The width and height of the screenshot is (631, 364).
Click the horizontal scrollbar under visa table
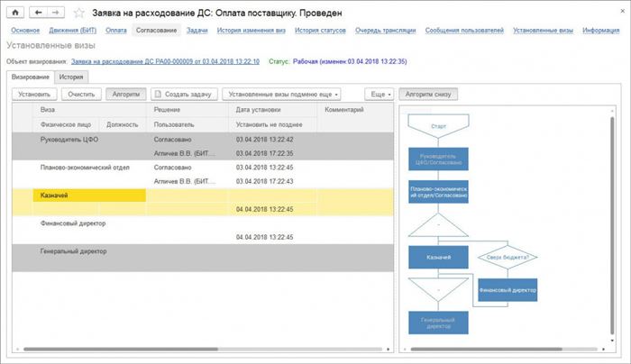121,349
